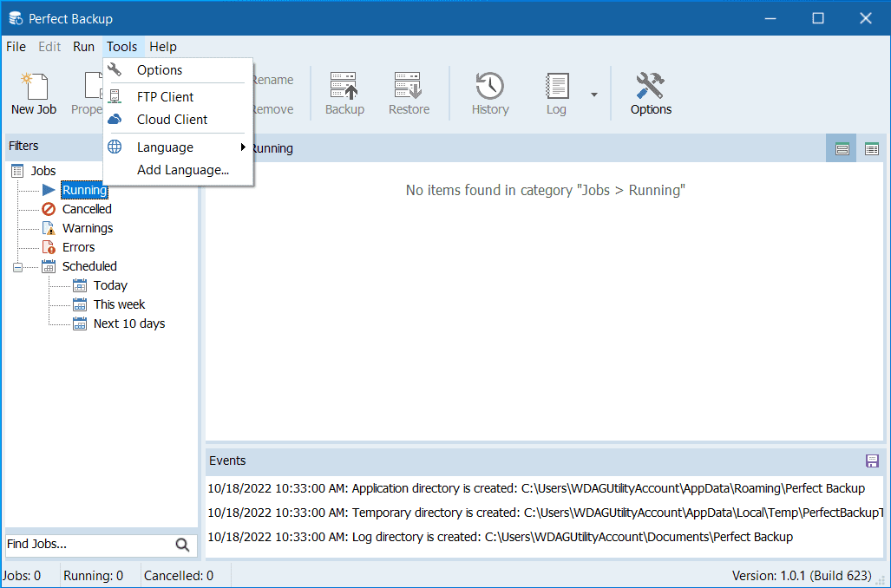Open the Help menu
This screenshot has width=891, height=588.
coord(163,47)
